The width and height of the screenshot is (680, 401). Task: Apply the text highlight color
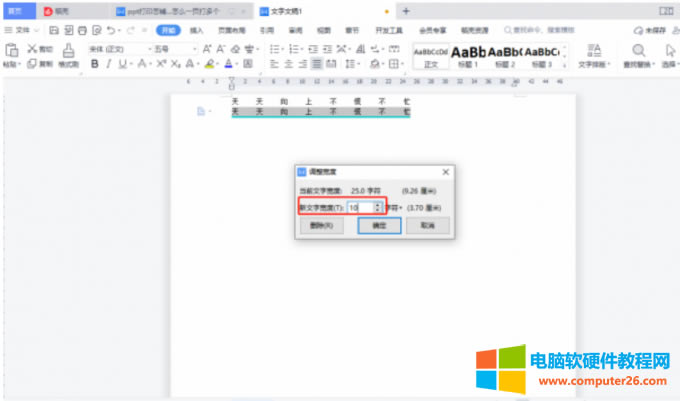click(x=209, y=64)
